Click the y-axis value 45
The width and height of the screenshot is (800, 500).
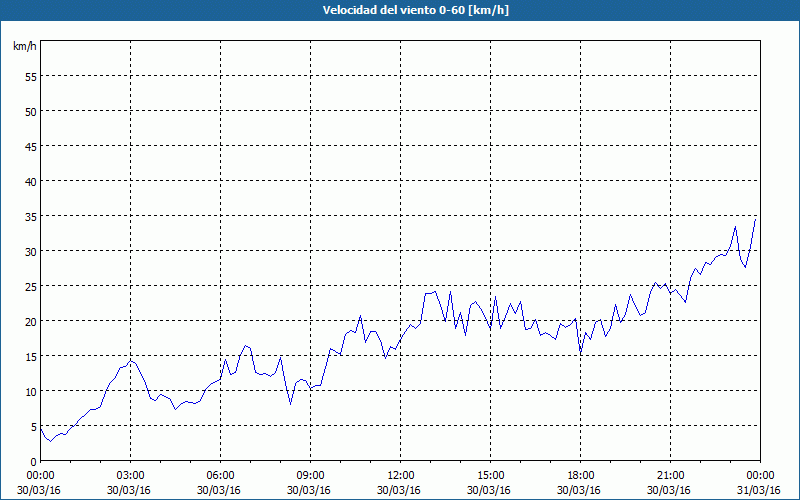[31, 146]
